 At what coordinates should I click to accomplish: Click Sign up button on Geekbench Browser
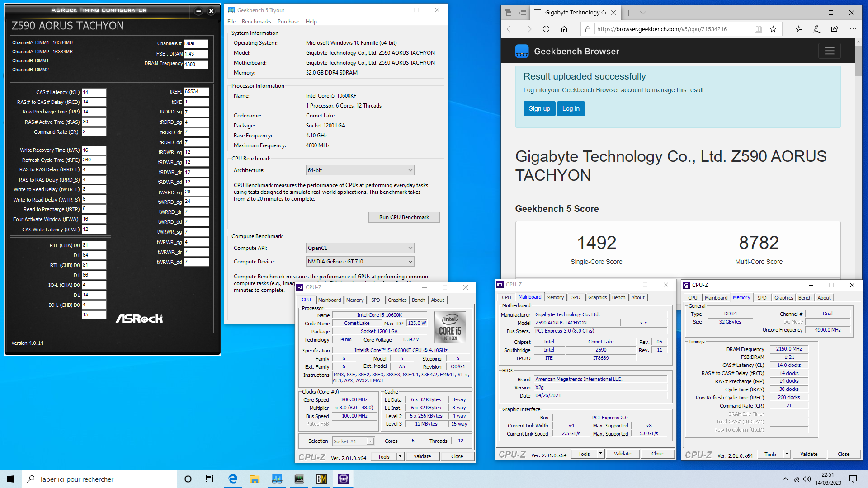pos(539,108)
